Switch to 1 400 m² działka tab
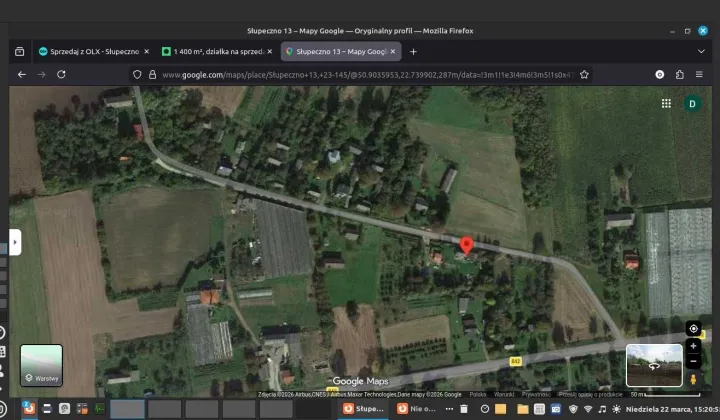The height and width of the screenshot is (420, 720). (217, 51)
